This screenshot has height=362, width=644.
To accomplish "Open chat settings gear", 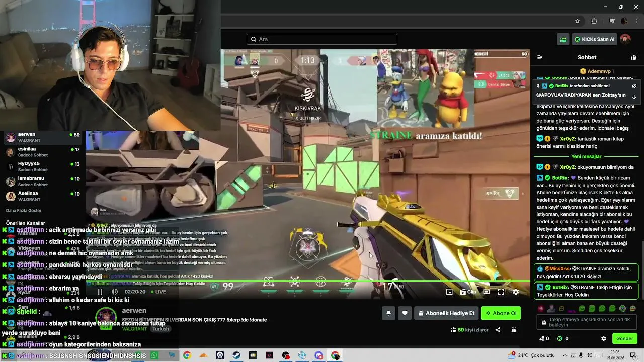I will tap(604, 338).
